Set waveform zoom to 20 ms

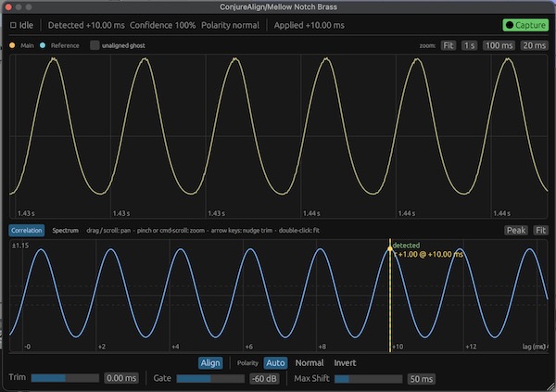click(x=534, y=45)
